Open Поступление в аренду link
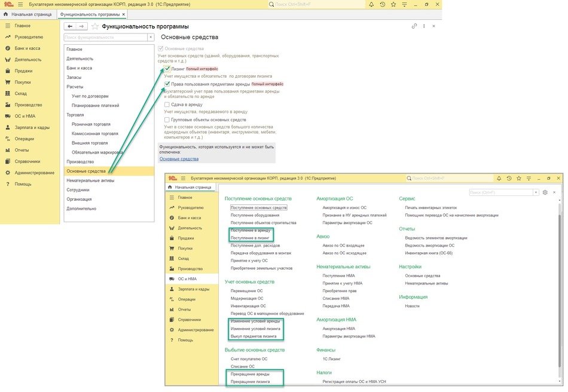This screenshot has width=568, height=392. [251, 231]
